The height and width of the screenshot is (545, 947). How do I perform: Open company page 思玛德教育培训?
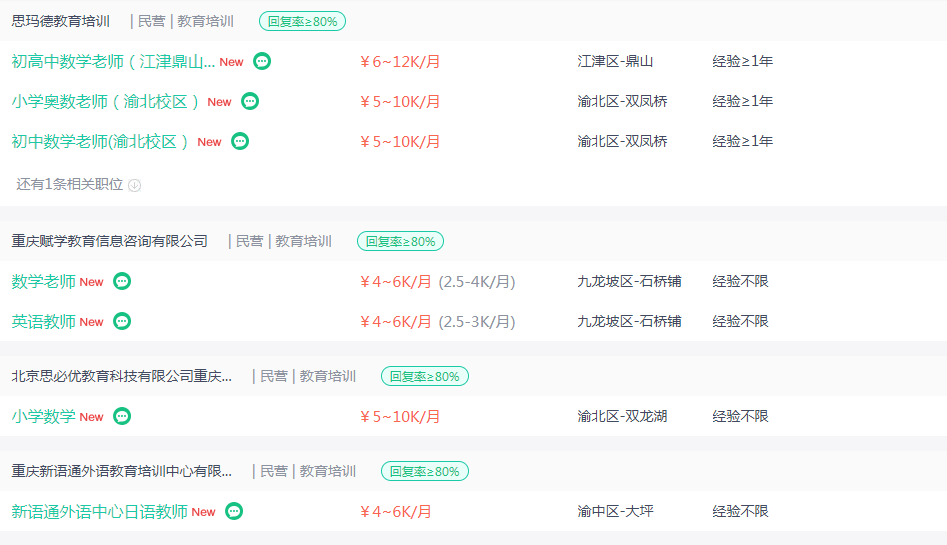[60, 21]
